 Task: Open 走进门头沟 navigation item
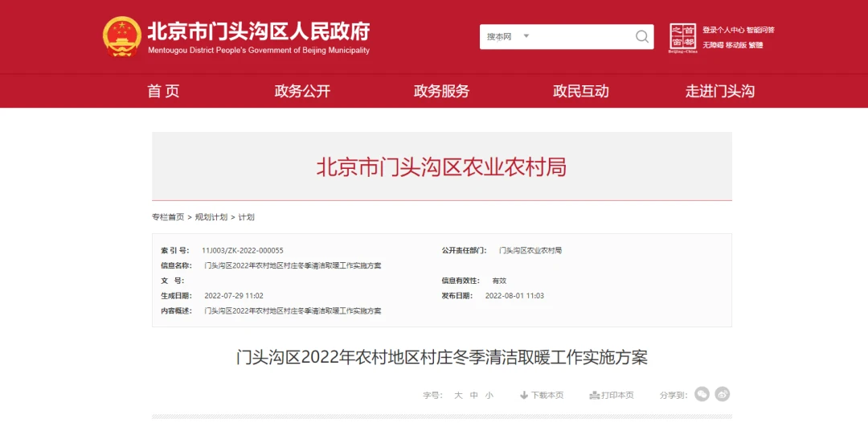coord(719,91)
